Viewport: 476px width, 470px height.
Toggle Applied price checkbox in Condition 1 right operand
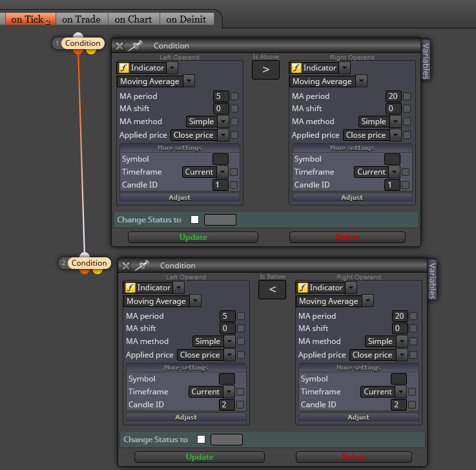point(407,135)
